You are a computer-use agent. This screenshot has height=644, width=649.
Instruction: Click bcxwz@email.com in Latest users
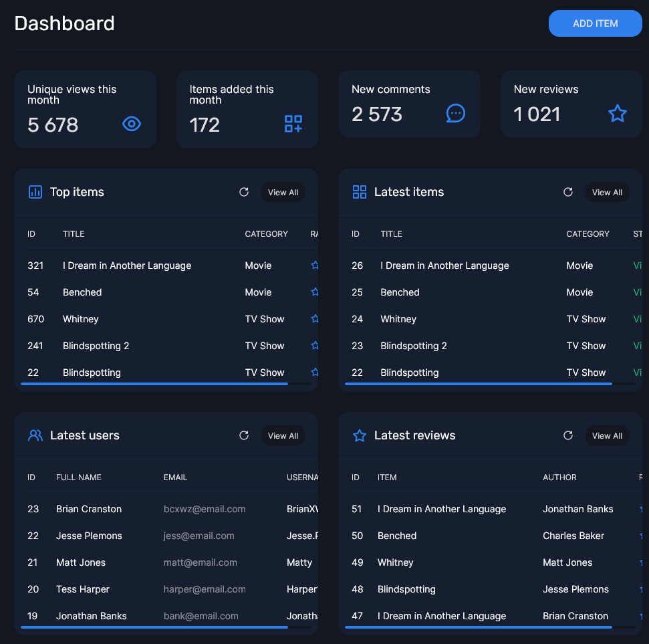tap(205, 509)
